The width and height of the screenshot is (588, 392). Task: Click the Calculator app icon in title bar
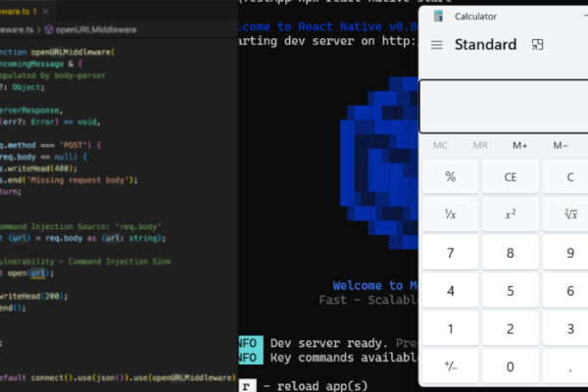click(x=437, y=16)
